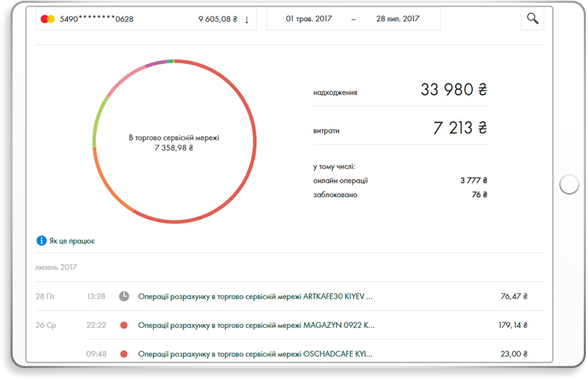Open card selector dropdown arrow
Screen dimensions: 588x380
click(247, 20)
